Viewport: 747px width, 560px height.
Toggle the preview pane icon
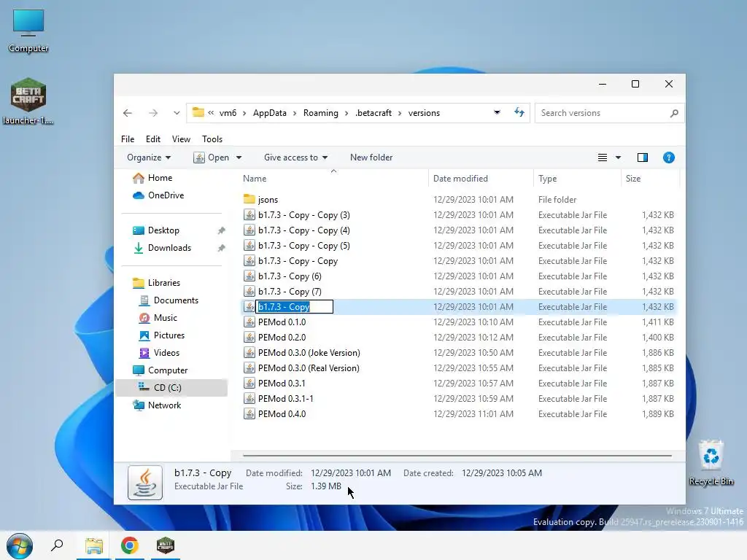[x=642, y=157]
